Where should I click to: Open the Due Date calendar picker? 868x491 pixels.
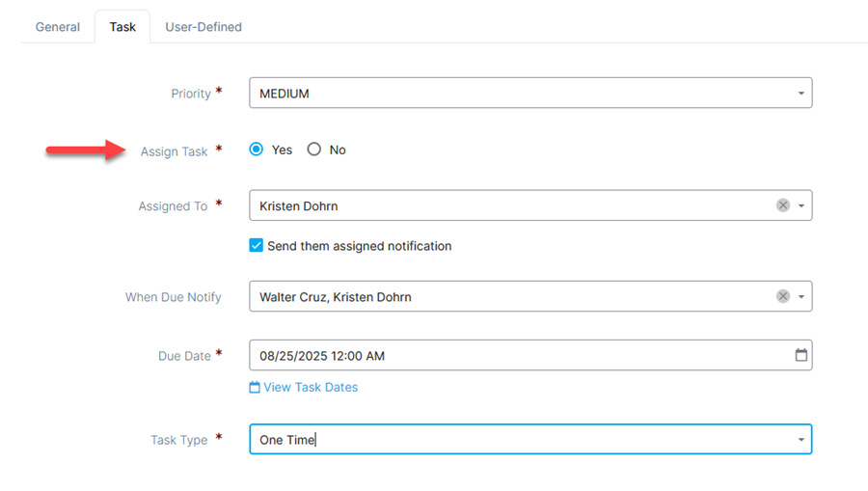pos(800,355)
